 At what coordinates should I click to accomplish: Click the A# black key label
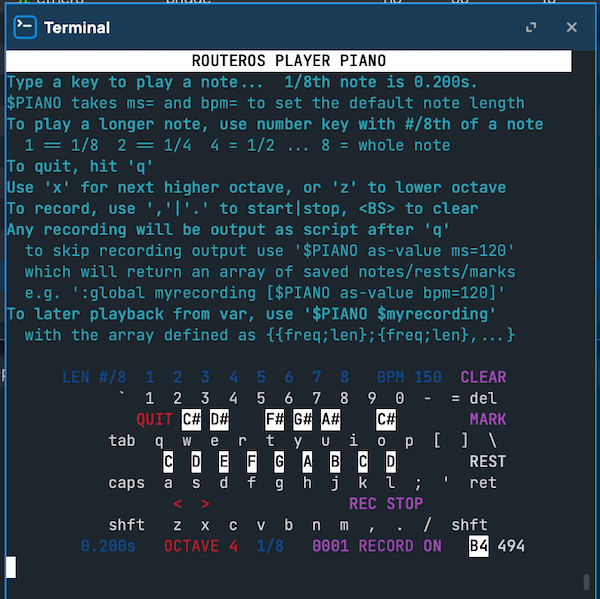point(331,419)
